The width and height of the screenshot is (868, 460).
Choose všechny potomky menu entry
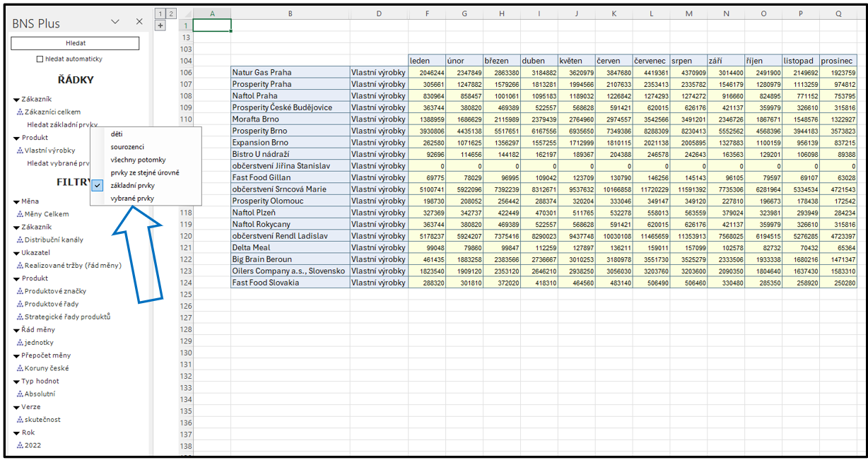tap(146, 160)
